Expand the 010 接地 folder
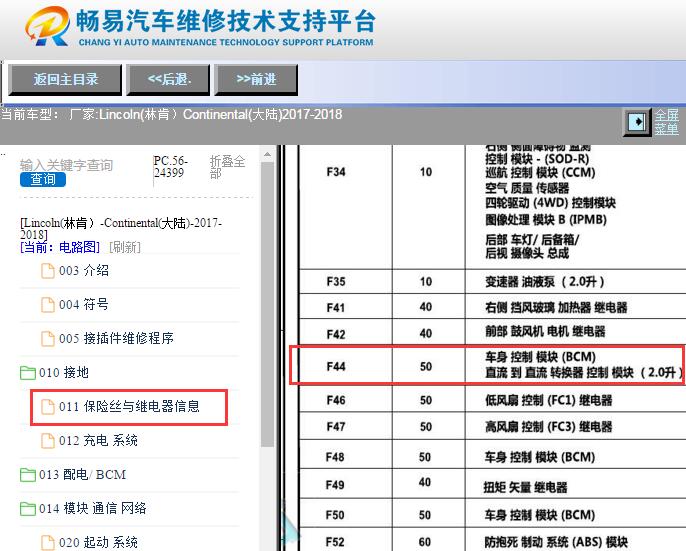Image resolution: width=686 pixels, height=551 pixels. click(x=64, y=372)
